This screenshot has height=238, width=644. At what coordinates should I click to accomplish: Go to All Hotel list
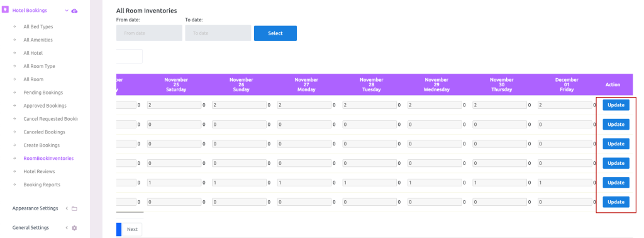pyautogui.click(x=33, y=53)
